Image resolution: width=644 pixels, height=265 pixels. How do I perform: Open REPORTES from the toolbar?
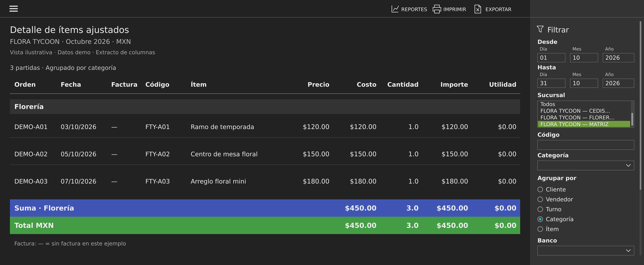tap(414, 10)
